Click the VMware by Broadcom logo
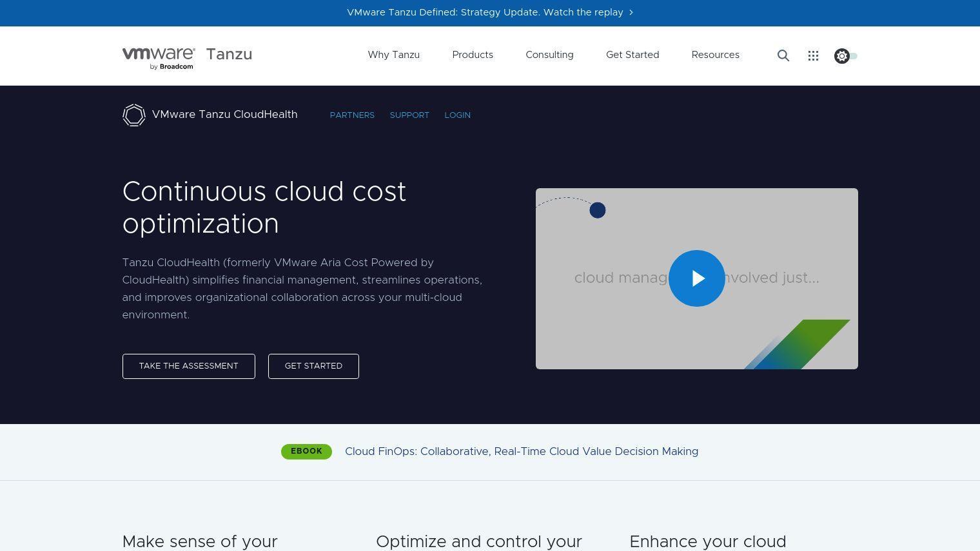Screen dimensions: 980x551 pyautogui.click(x=159, y=58)
